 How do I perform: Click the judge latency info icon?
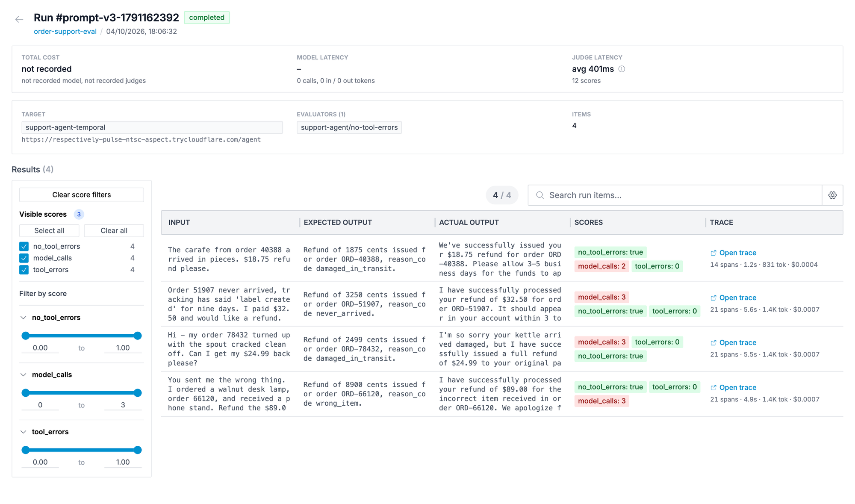tap(622, 69)
